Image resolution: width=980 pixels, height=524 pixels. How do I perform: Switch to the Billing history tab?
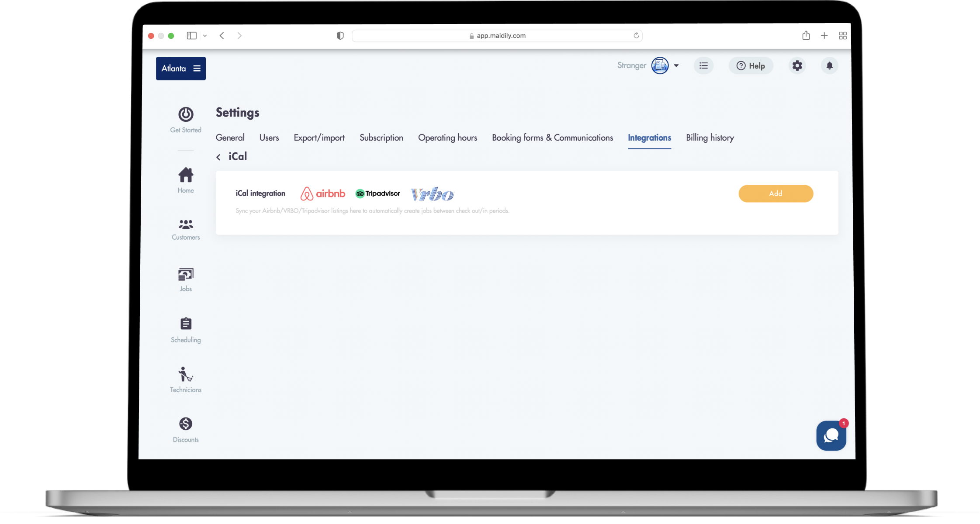coord(710,138)
